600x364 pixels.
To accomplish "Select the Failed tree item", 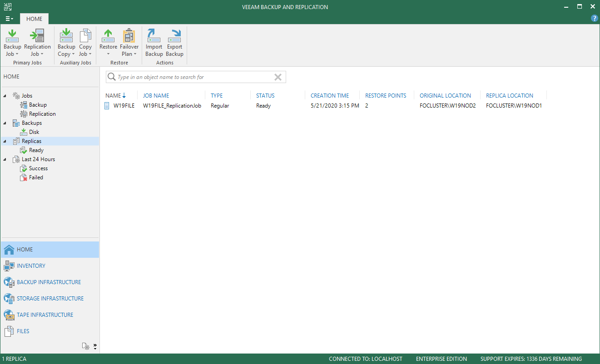I will point(36,177).
